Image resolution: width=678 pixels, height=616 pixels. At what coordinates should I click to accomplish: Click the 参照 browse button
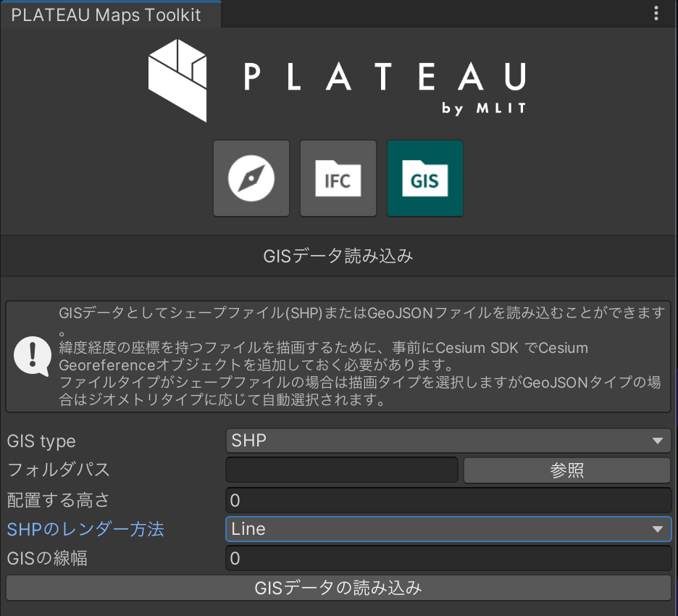coord(567,470)
